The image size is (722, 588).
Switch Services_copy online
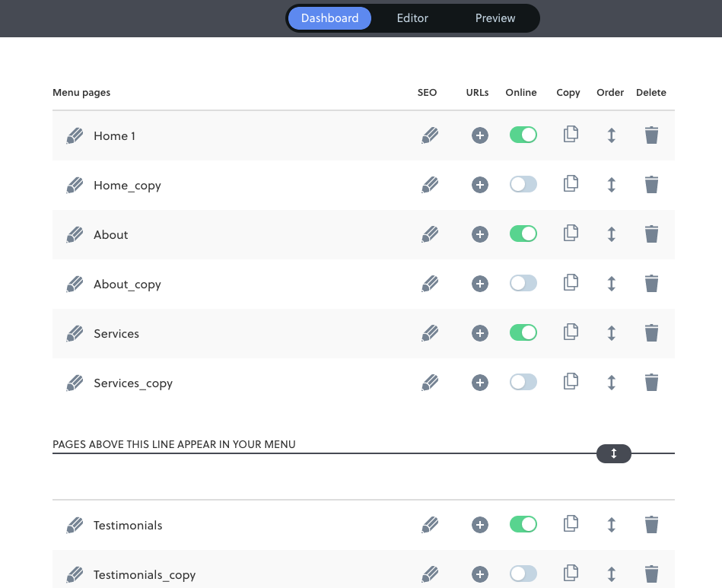(x=523, y=382)
